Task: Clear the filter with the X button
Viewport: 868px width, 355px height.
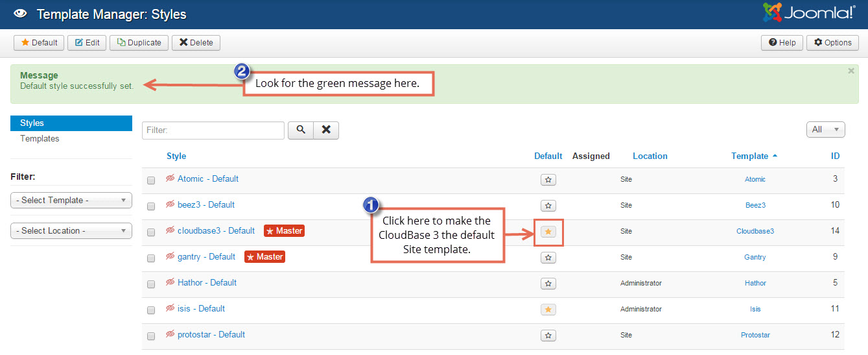Action: tap(326, 130)
